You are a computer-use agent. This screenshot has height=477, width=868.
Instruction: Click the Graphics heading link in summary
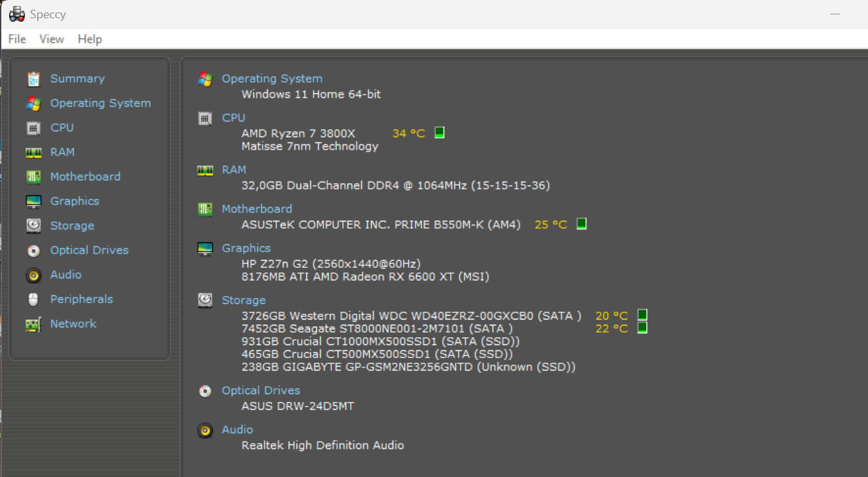click(246, 248)
